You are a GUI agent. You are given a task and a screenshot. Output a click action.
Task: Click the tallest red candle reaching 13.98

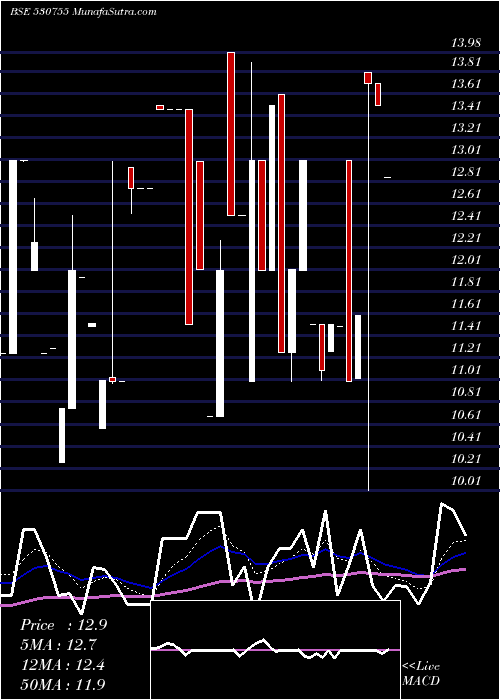pos(231,134)
